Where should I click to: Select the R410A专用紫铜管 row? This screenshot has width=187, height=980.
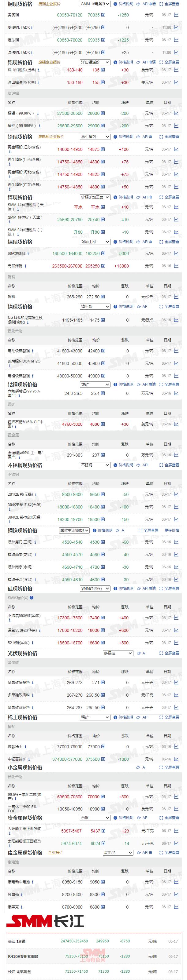[94, 956]
